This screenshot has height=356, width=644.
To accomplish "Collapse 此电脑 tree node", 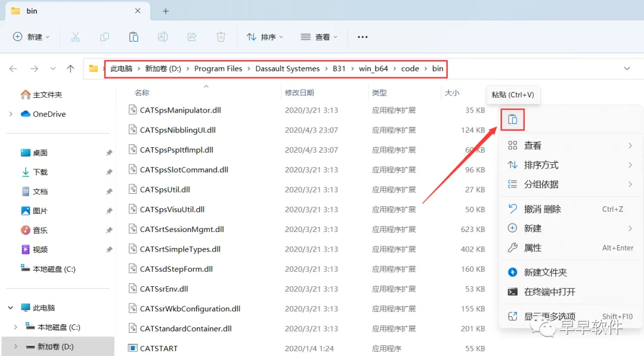I will pyautogui.click(x=11, y=308).
